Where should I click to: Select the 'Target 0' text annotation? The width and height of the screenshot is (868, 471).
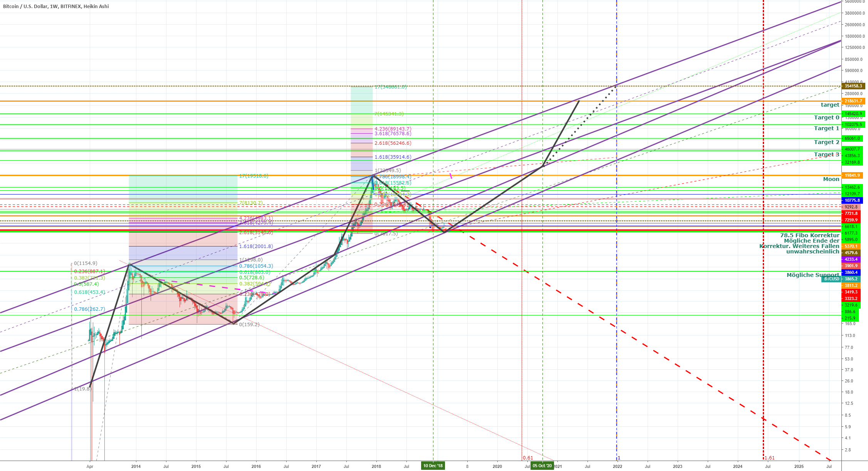point(826,117)
